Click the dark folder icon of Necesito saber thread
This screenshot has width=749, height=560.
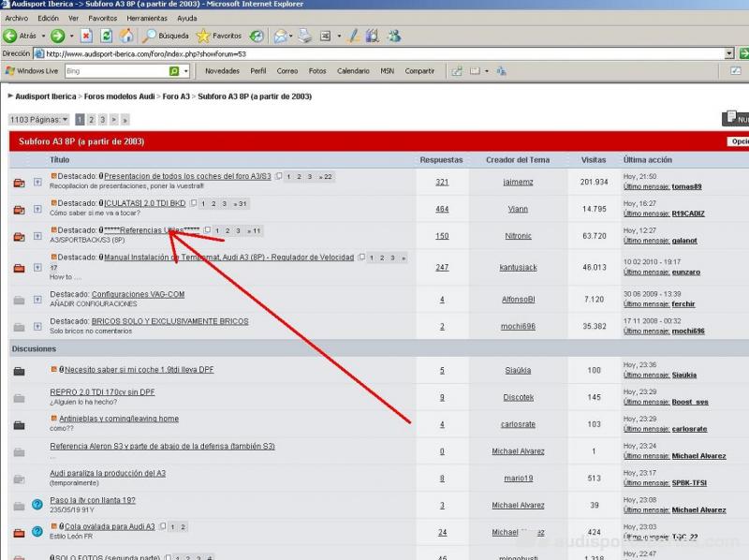pos(19,371)
